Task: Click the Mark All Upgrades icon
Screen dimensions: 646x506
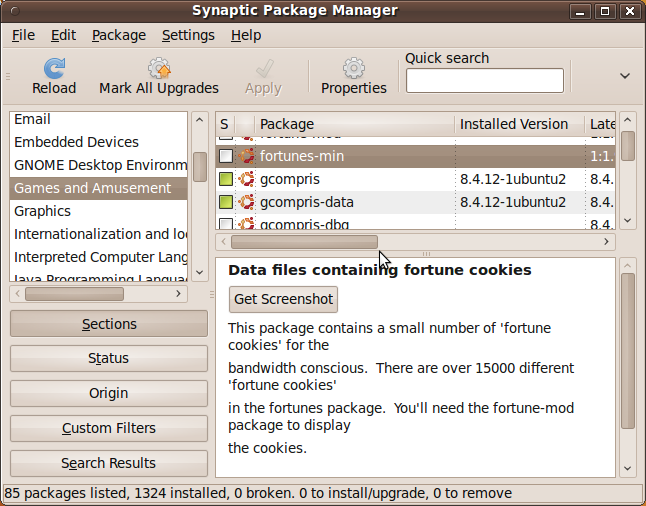Action: point(159,68)
